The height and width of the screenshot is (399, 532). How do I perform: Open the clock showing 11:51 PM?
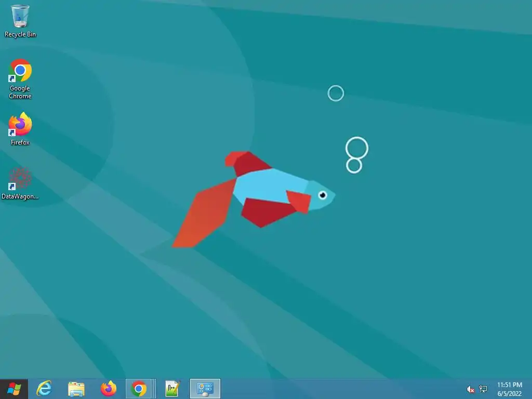510,389
